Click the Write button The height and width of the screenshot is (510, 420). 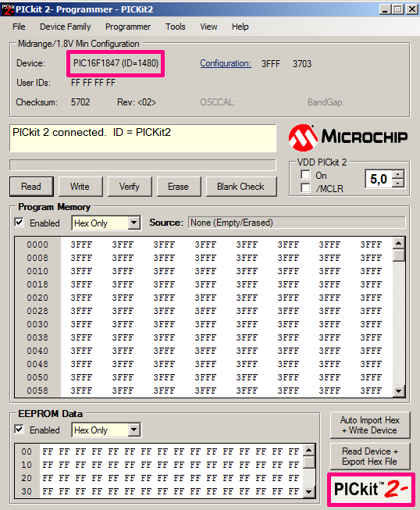pyautogui.click(x=80, y=187)
